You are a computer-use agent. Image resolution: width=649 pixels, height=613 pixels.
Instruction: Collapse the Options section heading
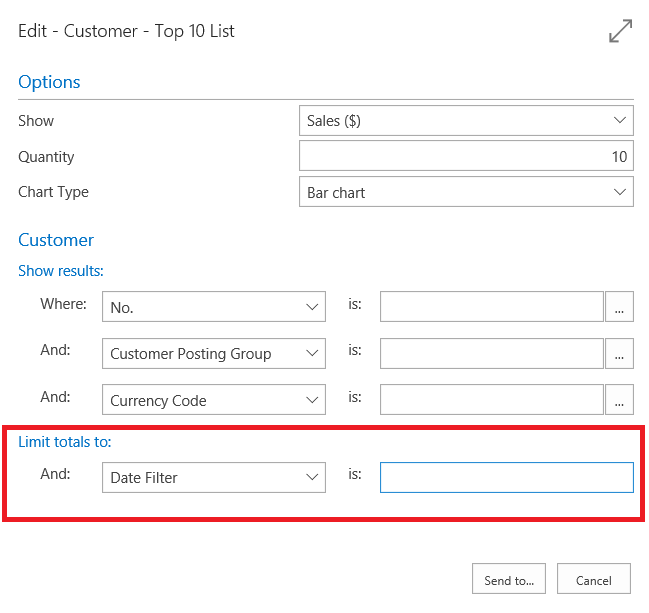pos(49,82)
